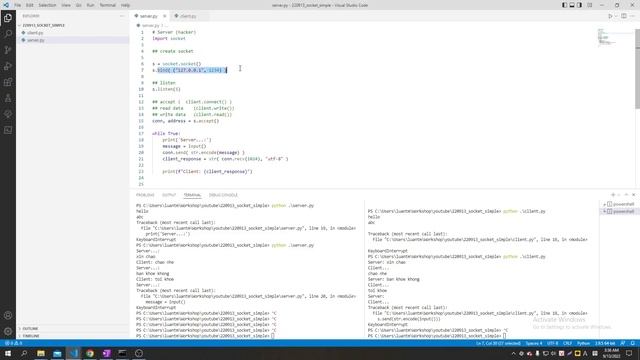Open Explorer panel more actions ellipsis
This screenshot has width=640, height=360.
122,16
